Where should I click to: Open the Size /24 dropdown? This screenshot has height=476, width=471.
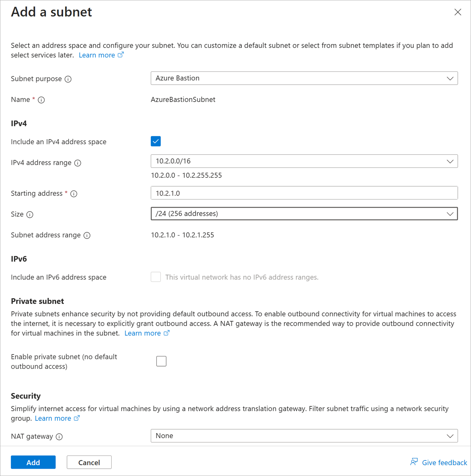click(x=304, y=214)
